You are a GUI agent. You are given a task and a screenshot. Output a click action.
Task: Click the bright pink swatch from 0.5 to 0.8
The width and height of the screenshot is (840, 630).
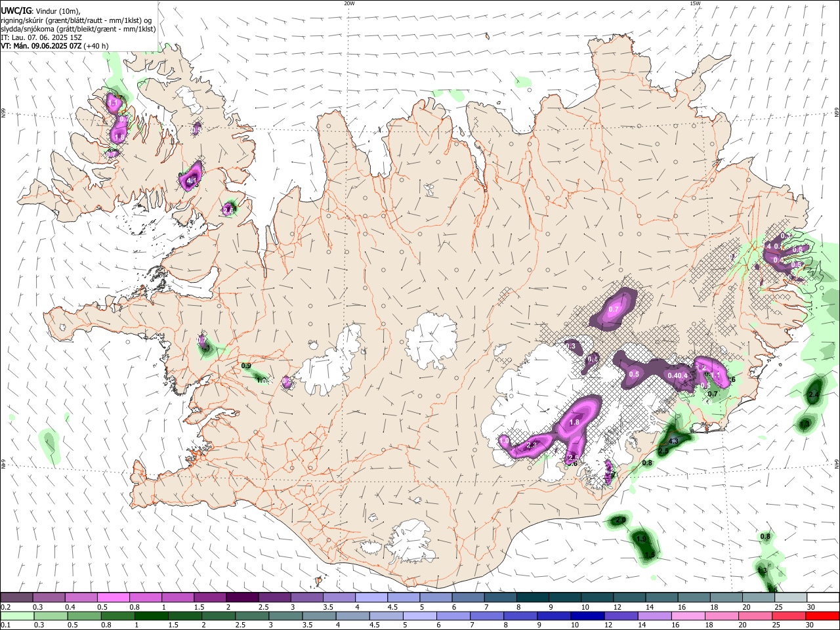tap(114, 597)
